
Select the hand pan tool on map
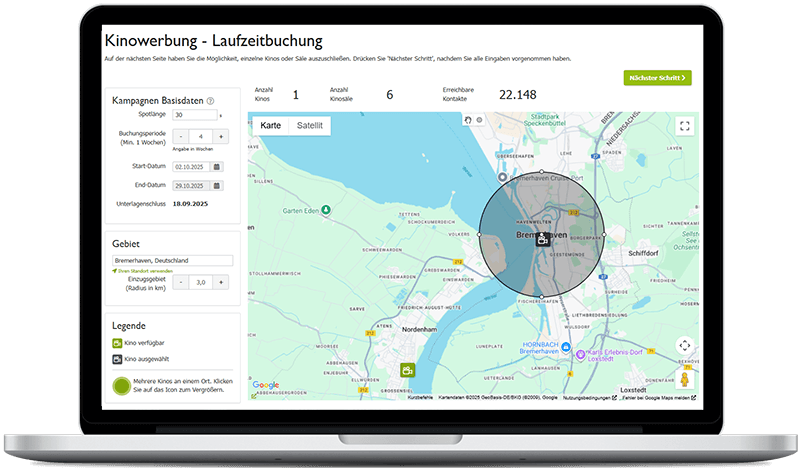coord(467,120)
